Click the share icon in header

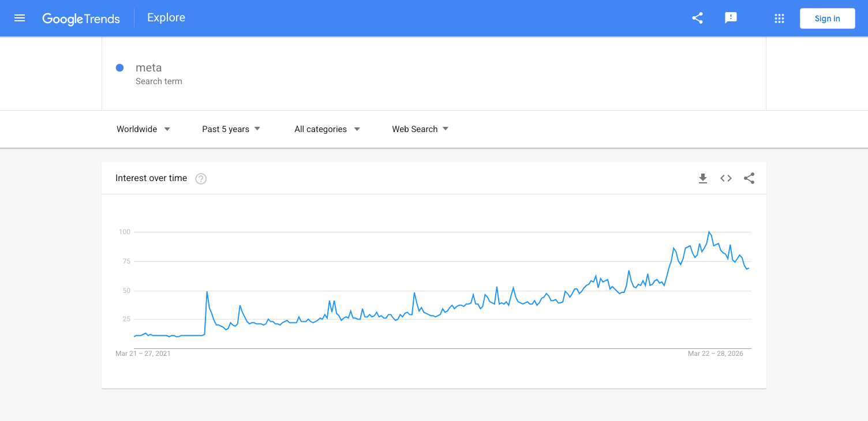pos(697,18)
